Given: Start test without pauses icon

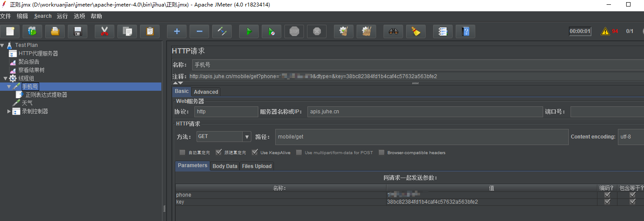Looking at the screenshot, I should (x=271, y=31).
